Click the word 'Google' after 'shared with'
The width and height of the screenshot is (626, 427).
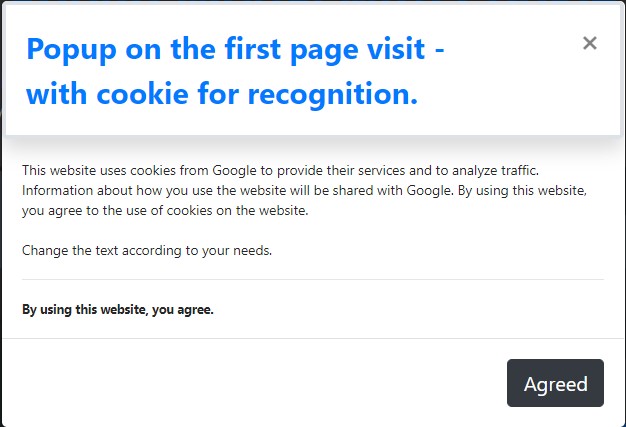coord(430,191)
